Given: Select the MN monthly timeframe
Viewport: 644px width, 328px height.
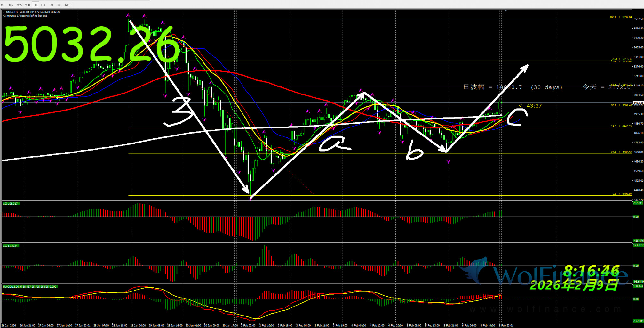Looking at the screenshot, I should click(x=67, y=5).
